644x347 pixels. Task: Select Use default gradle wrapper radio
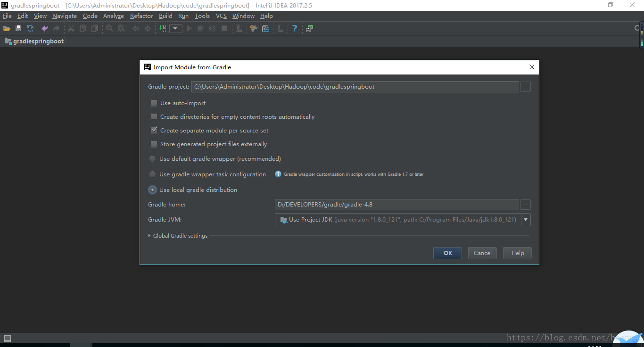(152, 158)
